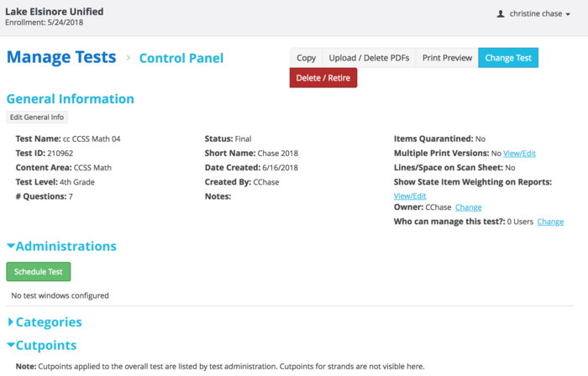This screenshot has width=588, height=376.
Task: Click the Lake Elsinore Unified title
Action: [x=55, y=11]
